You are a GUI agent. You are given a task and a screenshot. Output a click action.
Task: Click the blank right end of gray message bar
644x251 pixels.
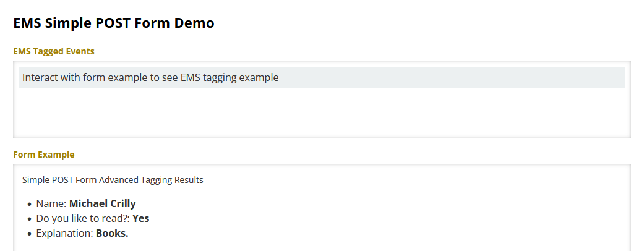526,78
